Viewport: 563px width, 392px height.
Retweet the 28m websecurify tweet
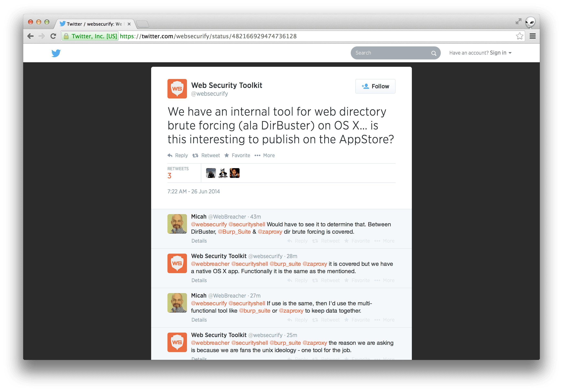(x=326, y=280)
